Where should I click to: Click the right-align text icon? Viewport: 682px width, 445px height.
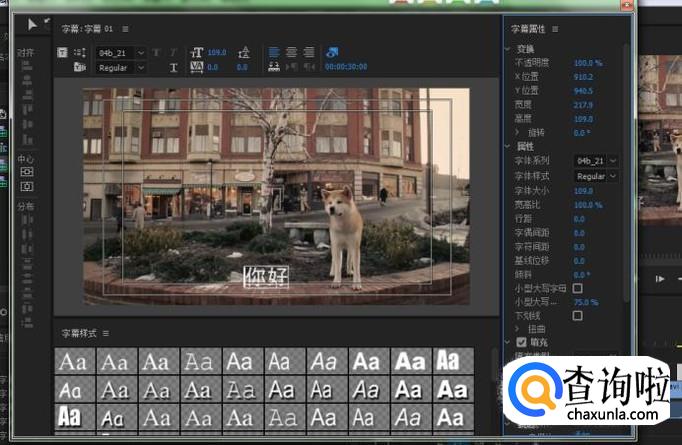309,52
